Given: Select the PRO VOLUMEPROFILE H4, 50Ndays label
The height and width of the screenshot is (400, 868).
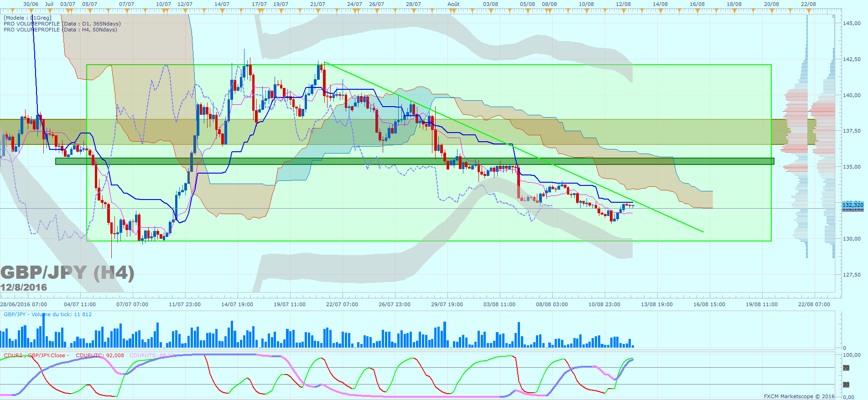Looking at the screenshot, I should 61,30.
